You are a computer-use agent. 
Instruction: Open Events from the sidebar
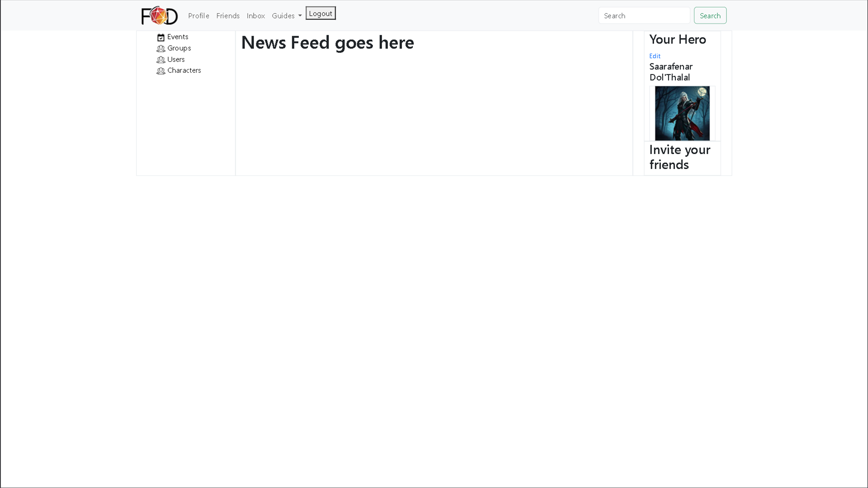[x=178, y=37]
